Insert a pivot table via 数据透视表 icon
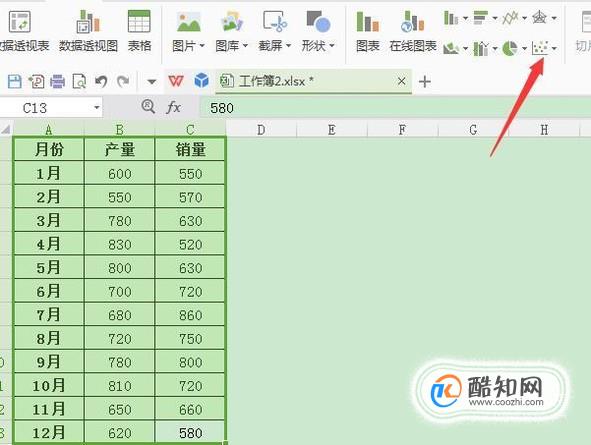The image size is (591, 445). [x=20, y=22]
